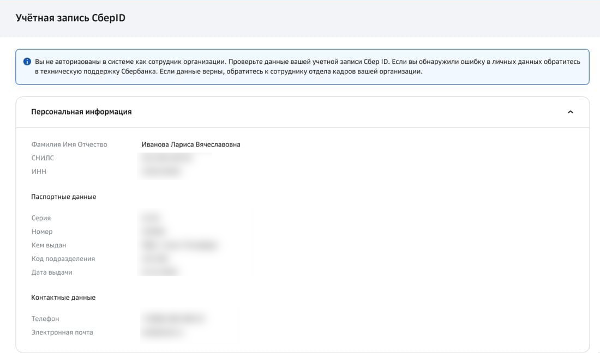Image resolution: width=600 pixels, height=364 pixels.
Task: Click the Кем выдан label
Action: [x=49, y=245]
